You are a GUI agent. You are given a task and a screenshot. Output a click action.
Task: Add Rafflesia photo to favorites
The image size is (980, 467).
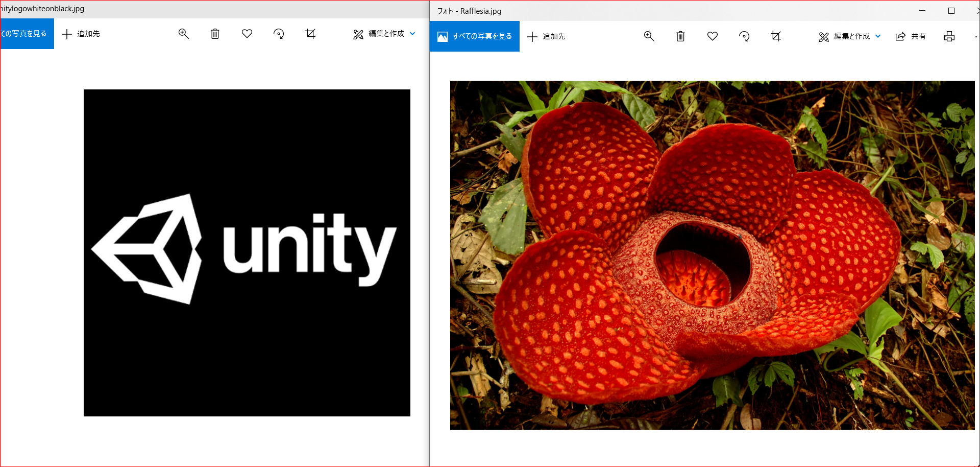tap(713, 36)
